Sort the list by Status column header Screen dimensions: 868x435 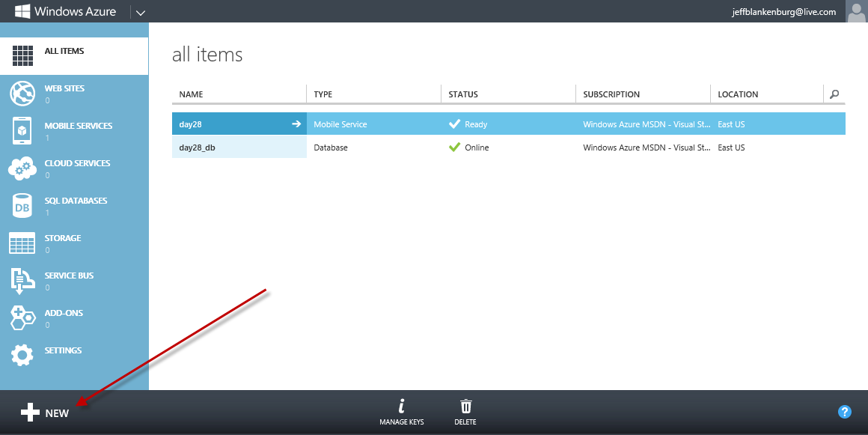(x=463, y=94)
